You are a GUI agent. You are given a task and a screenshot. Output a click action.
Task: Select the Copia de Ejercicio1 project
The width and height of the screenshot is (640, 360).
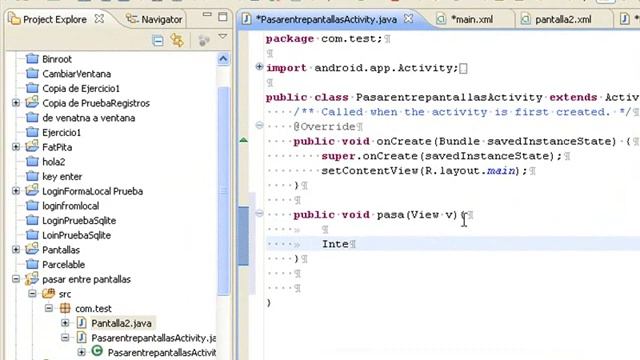pos(81,88)
